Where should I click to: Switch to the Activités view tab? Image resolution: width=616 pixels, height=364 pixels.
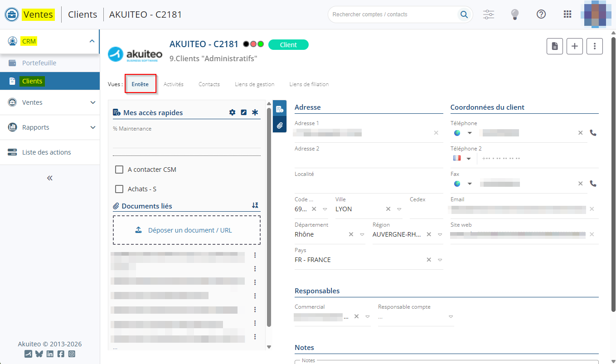pyautogui.click(x=173, y=84)
